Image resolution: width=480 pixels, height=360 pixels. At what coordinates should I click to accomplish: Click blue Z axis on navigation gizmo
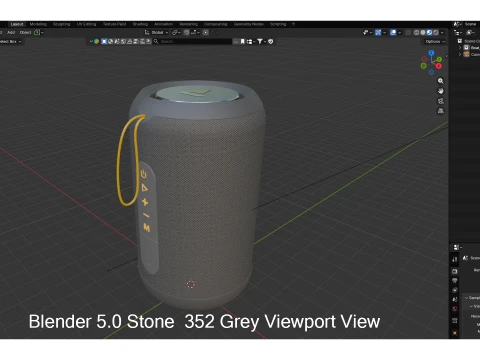(x=431, y=53)
